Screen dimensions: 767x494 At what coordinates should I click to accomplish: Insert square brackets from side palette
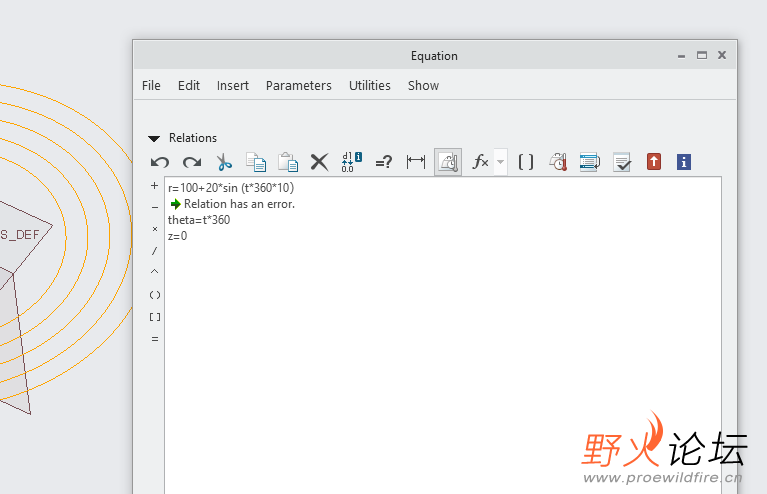point(155,317)
